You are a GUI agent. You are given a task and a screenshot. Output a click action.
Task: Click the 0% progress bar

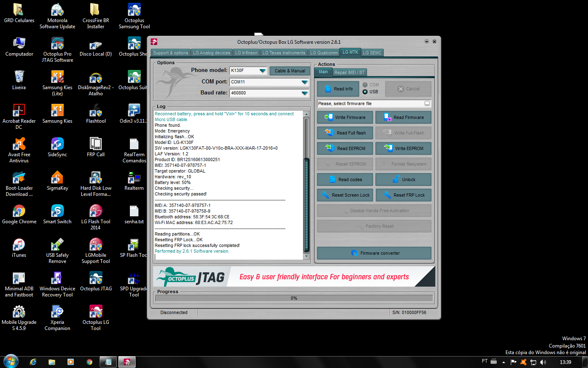click(x=294, y=298)
